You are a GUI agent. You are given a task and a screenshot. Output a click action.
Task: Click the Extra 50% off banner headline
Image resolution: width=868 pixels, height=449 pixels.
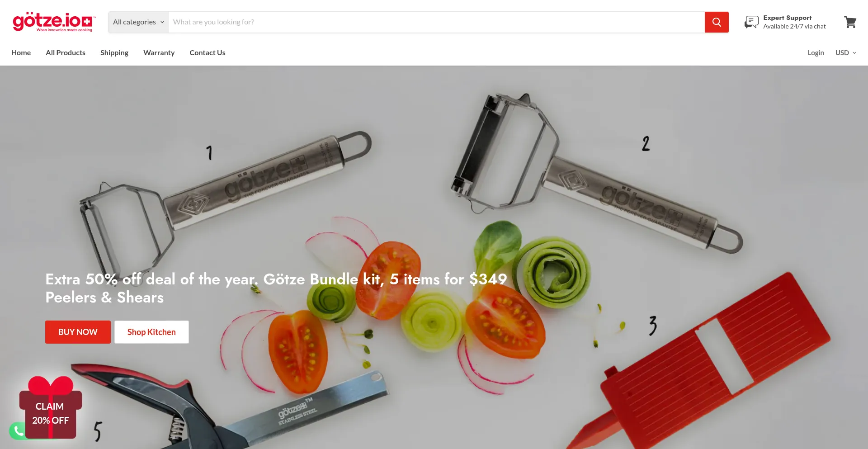276,288
